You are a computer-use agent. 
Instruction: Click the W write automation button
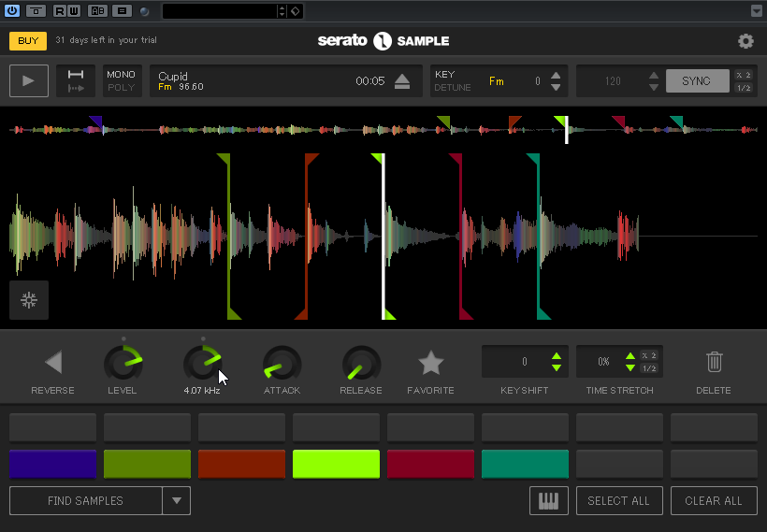(x=73, y=11)
